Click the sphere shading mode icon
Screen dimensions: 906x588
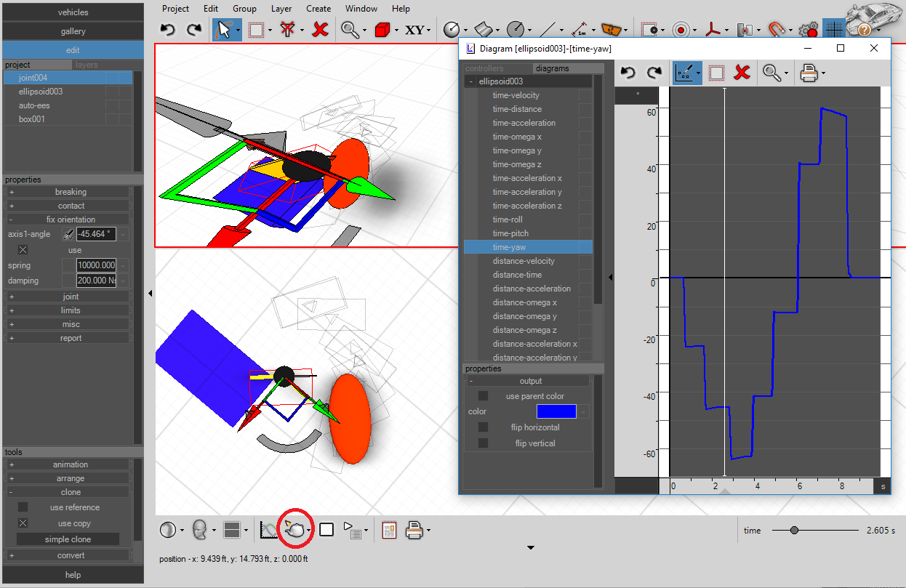167,530
